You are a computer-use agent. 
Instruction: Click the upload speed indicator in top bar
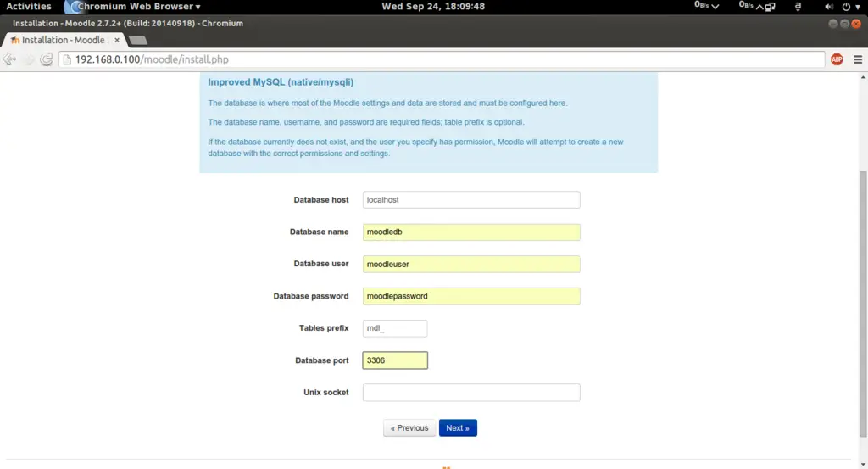[x=751, y=6]
